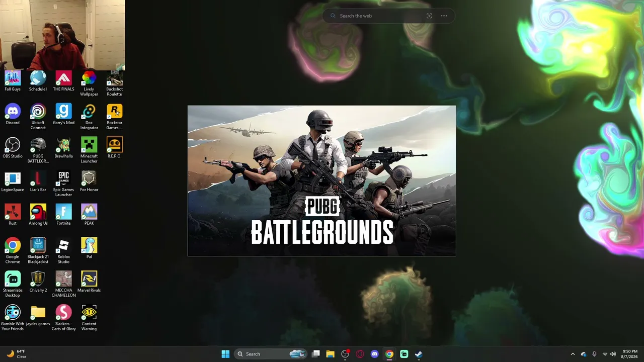Select the LegionSpace desktop icon
The height and width of the screenshot is (362, 644).
pos(13,182)
